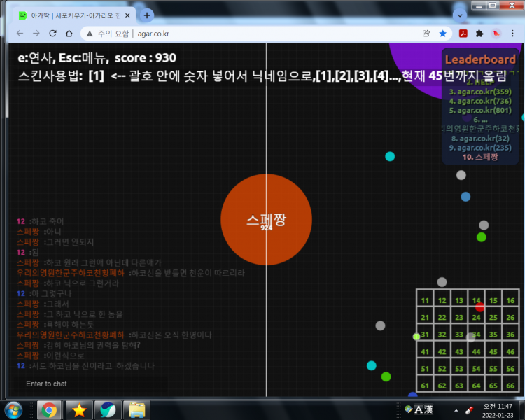Click the 漢 Hanja conversion button
The width and height of the screenshot is (525, 420).
click(428, 409)
